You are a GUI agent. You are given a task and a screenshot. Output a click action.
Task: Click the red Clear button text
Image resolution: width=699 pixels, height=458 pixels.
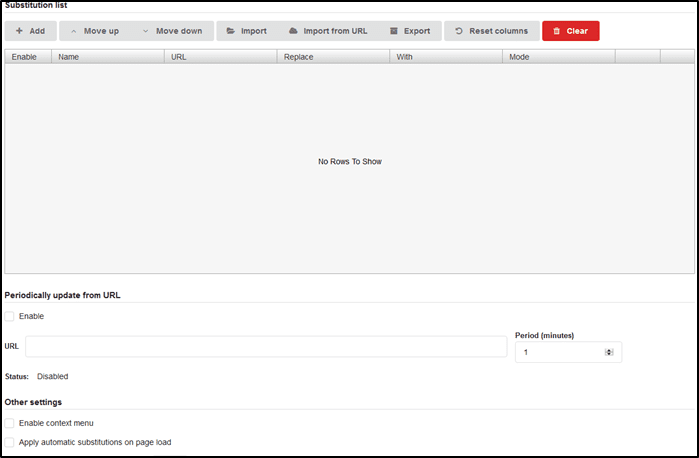pyautogui.click(x=577, y=31)
